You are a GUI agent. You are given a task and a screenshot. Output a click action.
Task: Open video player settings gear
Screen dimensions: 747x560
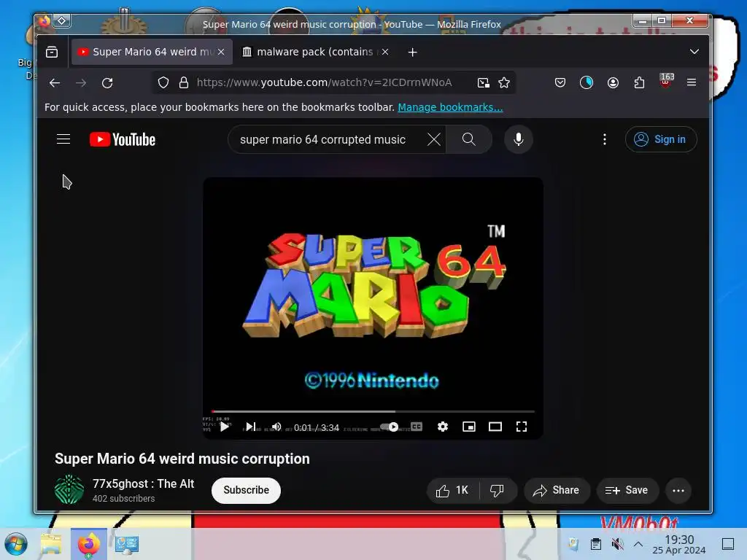443,427
